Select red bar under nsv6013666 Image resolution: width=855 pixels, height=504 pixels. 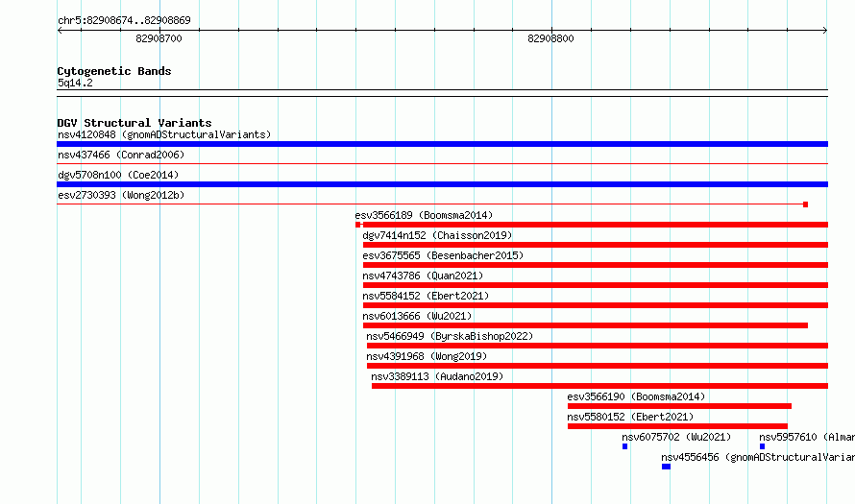[x=585, y=325]
